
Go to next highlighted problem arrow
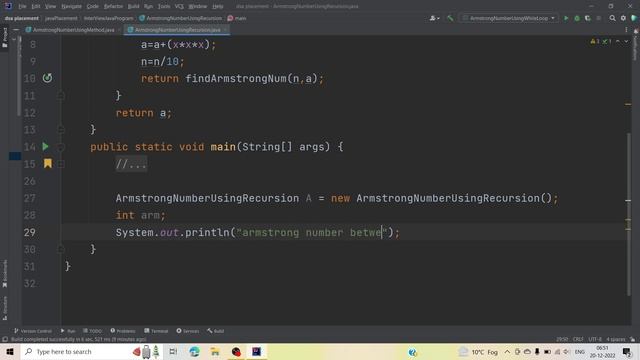626,41
